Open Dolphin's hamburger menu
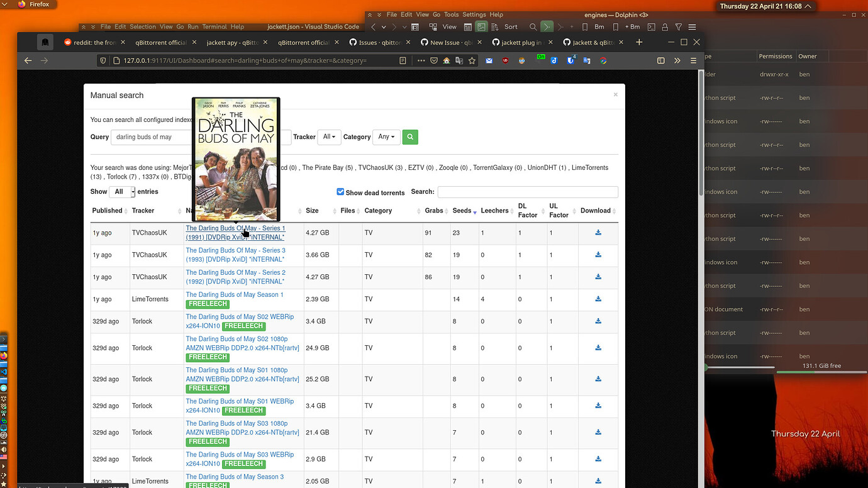The height and width of the screenshot is (488, 868). [692, 26]
